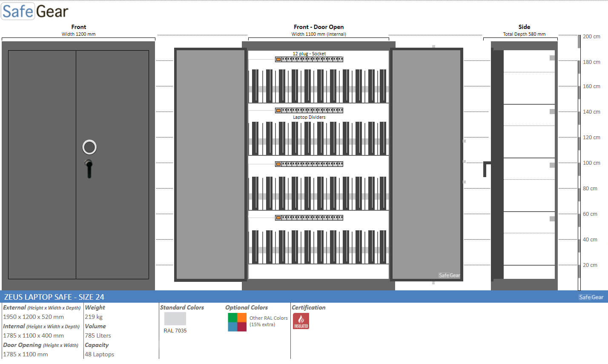Click the third socket strip from the top
Screen dimensions: 608x364
[309, 164]
